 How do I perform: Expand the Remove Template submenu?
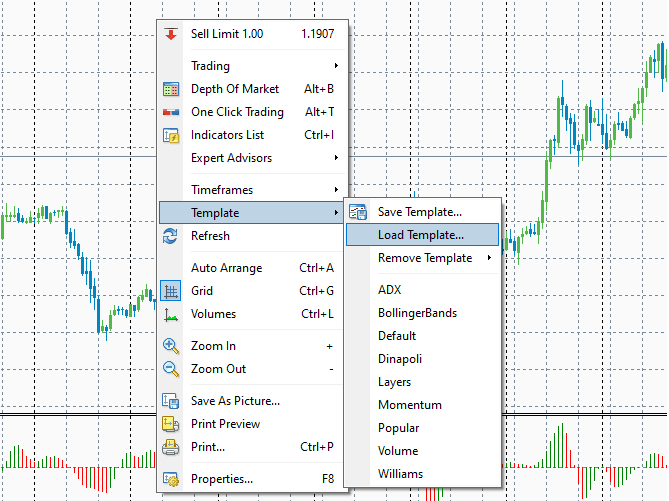pos(422,258)
